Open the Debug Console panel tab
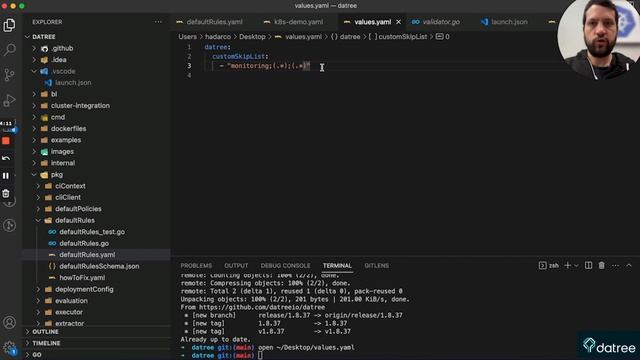The width and height of the screenshot is (640, 360). 285,266
